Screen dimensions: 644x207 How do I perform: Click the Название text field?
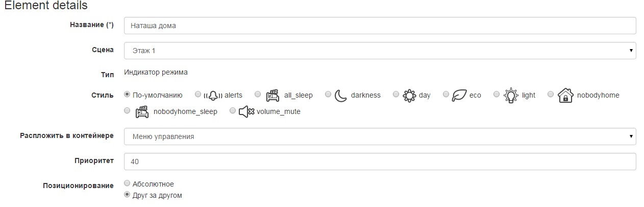(380, 26)
